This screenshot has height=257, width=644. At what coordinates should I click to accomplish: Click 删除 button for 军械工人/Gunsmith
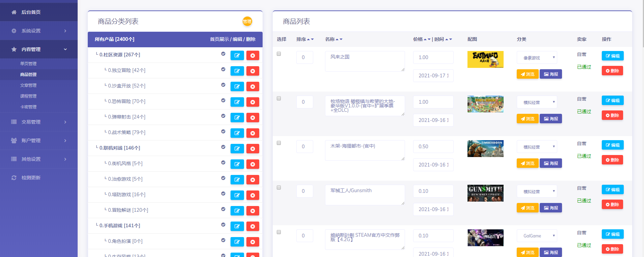point(612,204)
